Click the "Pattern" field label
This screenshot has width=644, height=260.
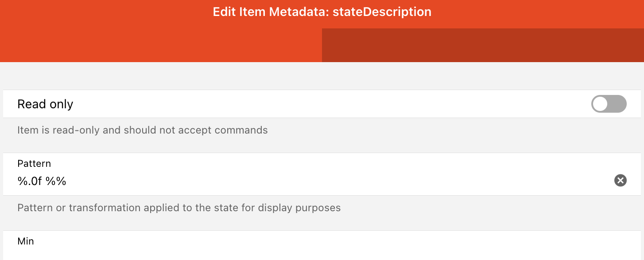point(34,164)
